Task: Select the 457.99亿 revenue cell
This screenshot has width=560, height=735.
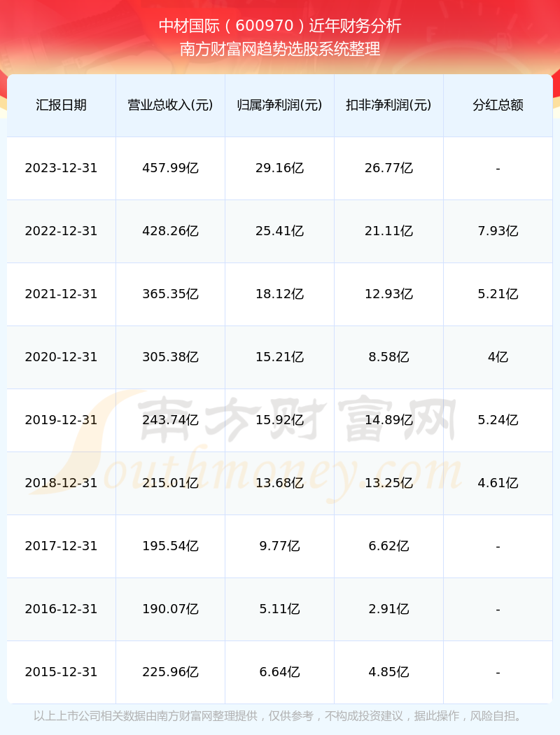Action: coord(171,168)
